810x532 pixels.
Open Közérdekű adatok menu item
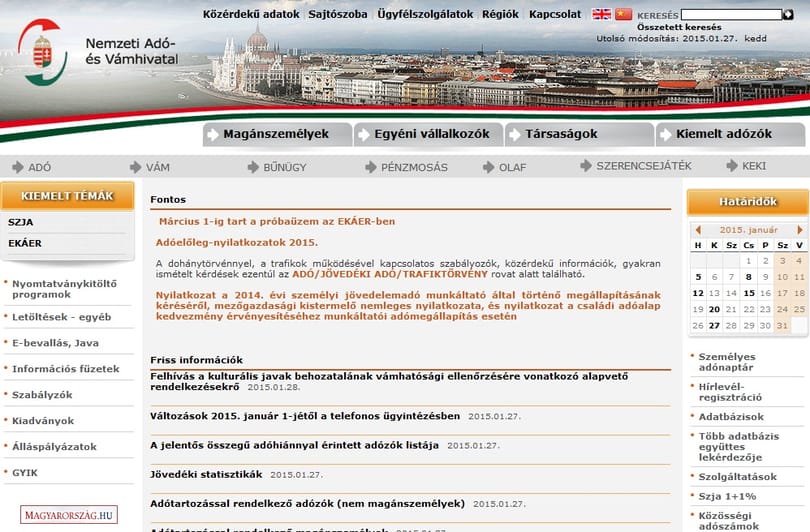click(251, 14)
